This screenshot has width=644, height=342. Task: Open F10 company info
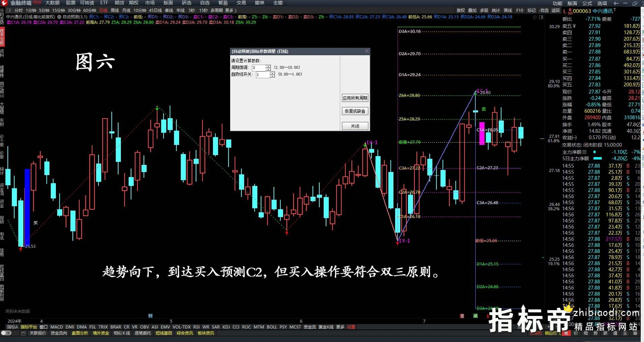[x=520, y=10]
